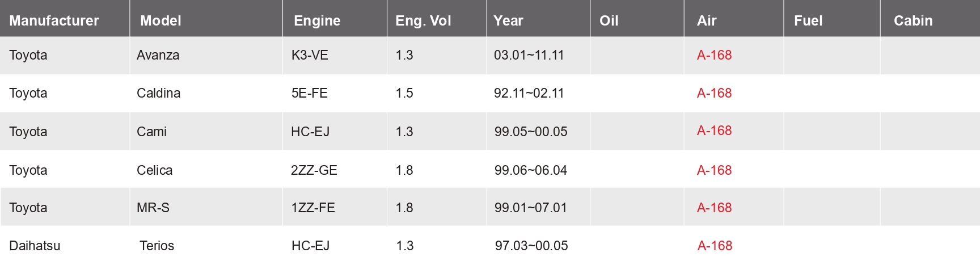Image resolution: width=980 pixels, height=265 pixels.
Task: Click A-168 part number for Celica
Action: pyautogui.click(x=714, y=170)
